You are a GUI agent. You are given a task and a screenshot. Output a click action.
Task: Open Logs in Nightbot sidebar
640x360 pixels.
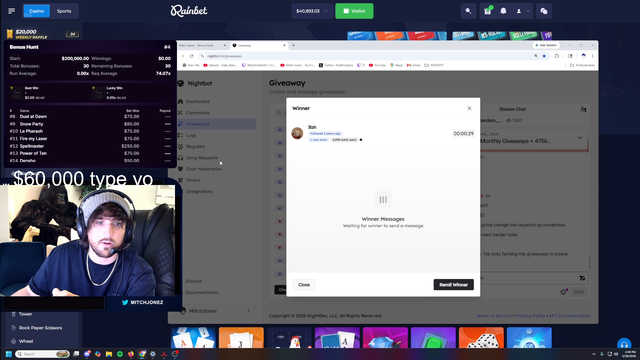click(191, 135)
